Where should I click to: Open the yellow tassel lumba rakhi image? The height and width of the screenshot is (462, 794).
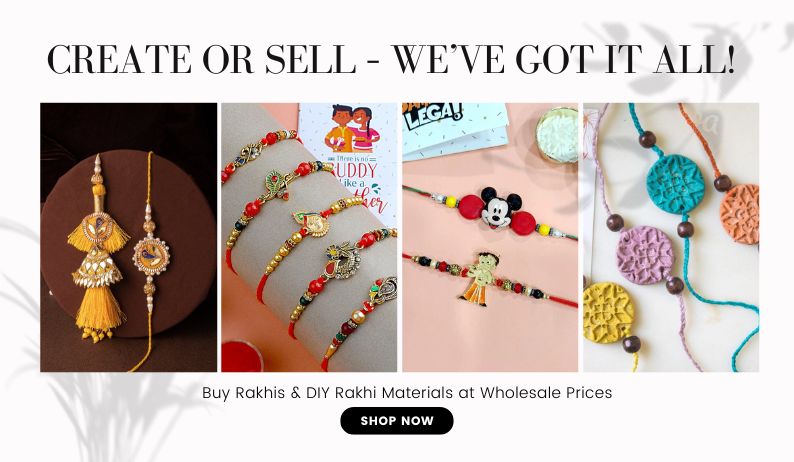[x=129, y=237]
